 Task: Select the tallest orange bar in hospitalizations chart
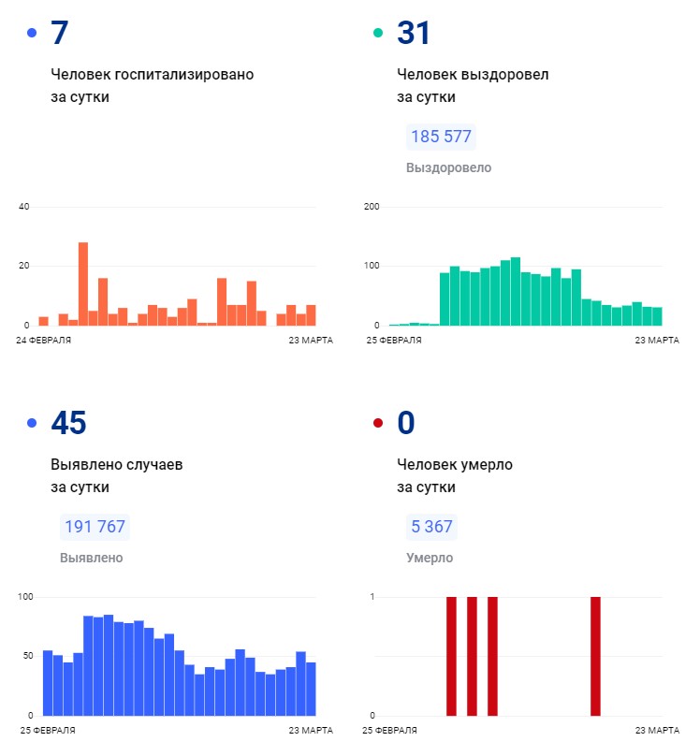(x=83, y=283)
